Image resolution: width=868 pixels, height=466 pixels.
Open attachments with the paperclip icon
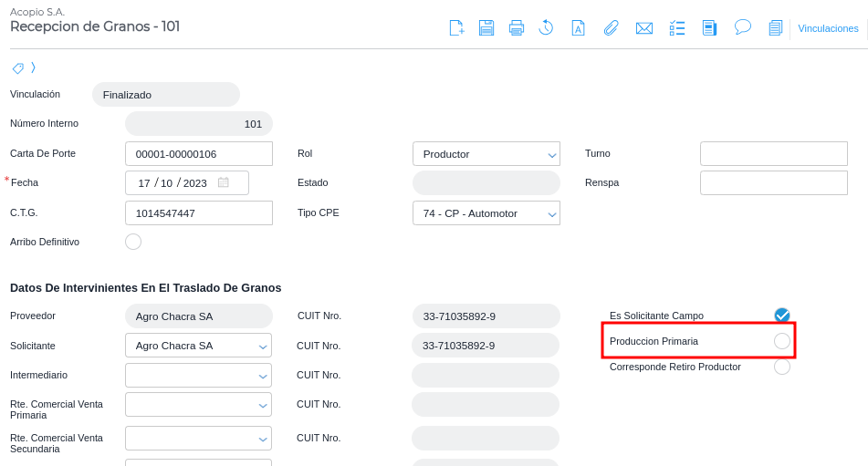tap(611, 28)
